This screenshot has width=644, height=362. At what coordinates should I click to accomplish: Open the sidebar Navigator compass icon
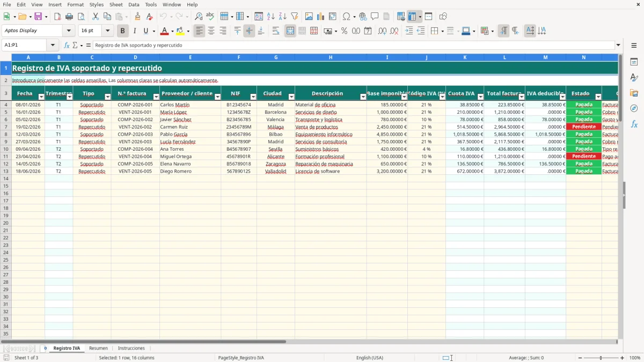click(634, 108)
